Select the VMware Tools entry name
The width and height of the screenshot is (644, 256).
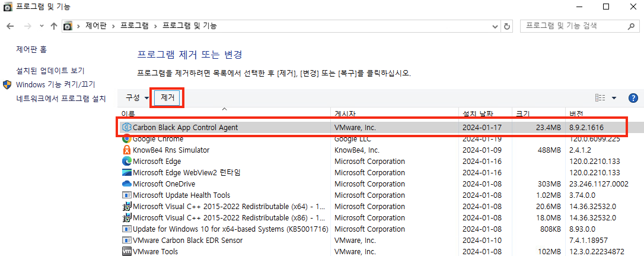pos(155,251)
